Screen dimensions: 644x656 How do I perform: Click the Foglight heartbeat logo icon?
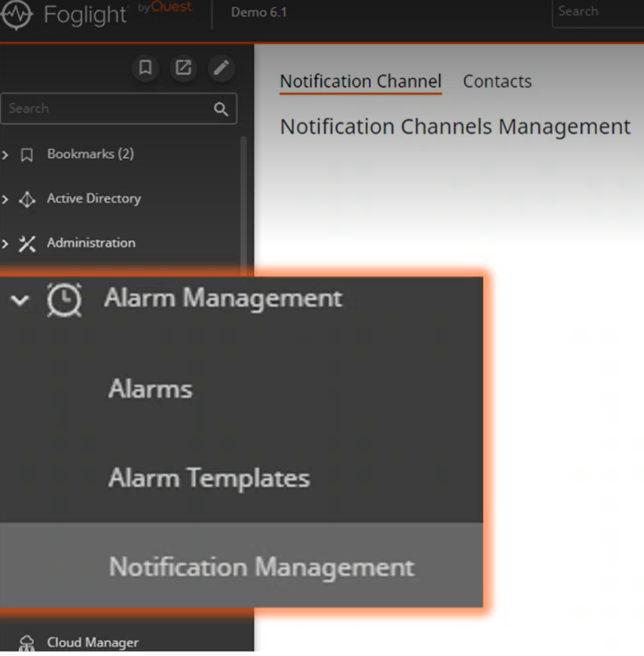[x=17, y=14]
